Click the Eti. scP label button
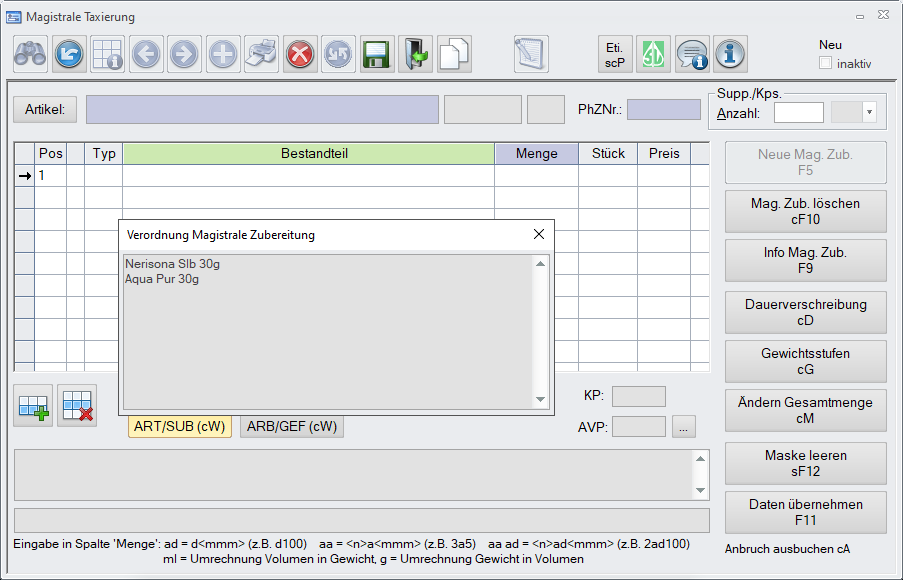The image size is (903, 580). tap(615, 54)
